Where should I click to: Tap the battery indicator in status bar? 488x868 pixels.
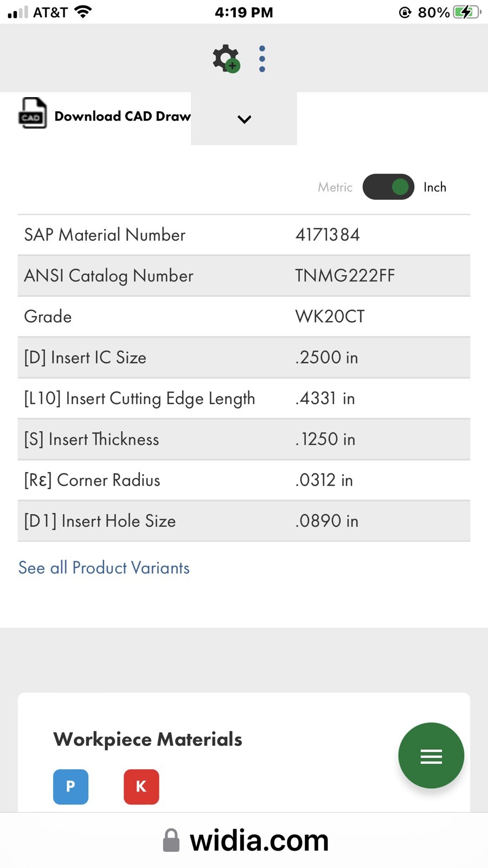coord(467,12)
